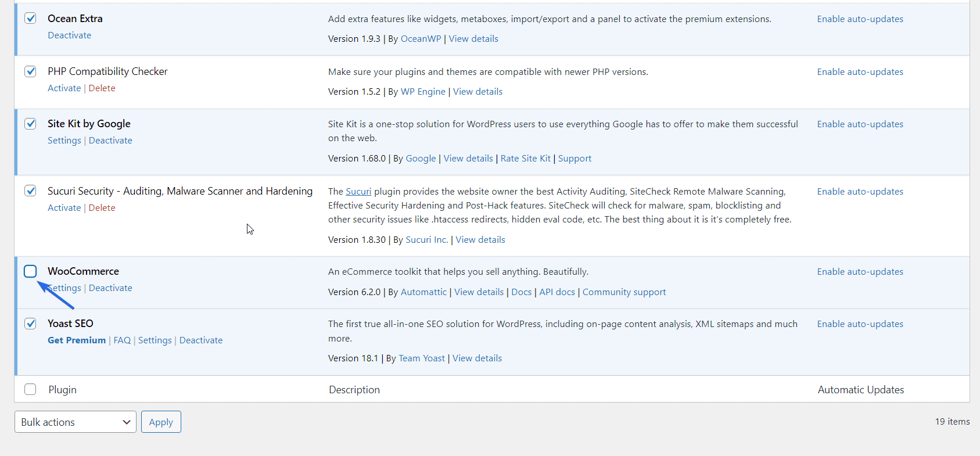This screenshot has width=980, height=456.
Task: Open the OceanWP author link
Action: click(421, 39)
